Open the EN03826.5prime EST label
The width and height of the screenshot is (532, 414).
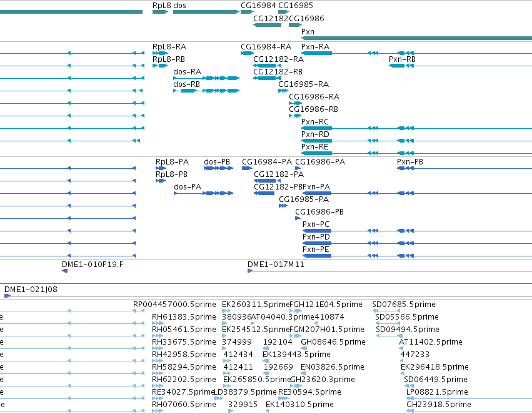click(333, 367)
